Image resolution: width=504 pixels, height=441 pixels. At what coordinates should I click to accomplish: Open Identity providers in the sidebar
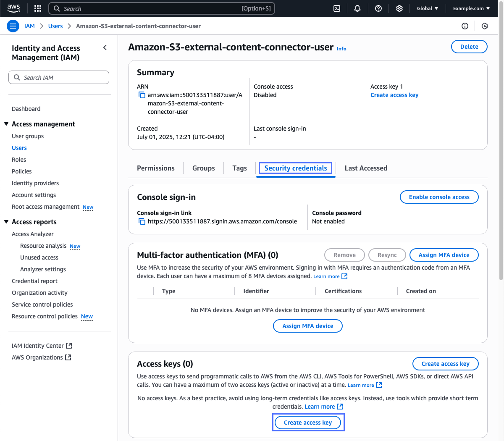35,183
